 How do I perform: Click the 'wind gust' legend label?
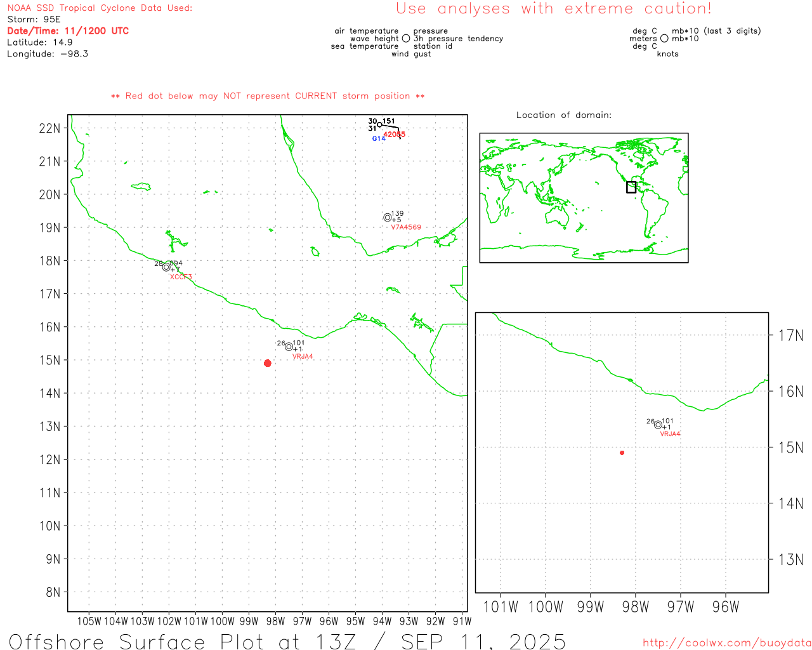click(x=411, y=54)
